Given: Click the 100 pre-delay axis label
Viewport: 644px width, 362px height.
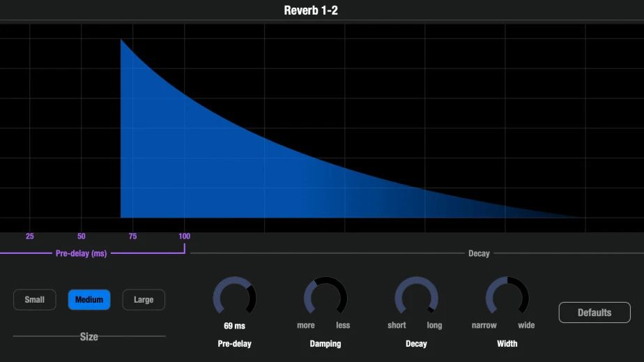Looking at the screenshot, I should [185, 236].
